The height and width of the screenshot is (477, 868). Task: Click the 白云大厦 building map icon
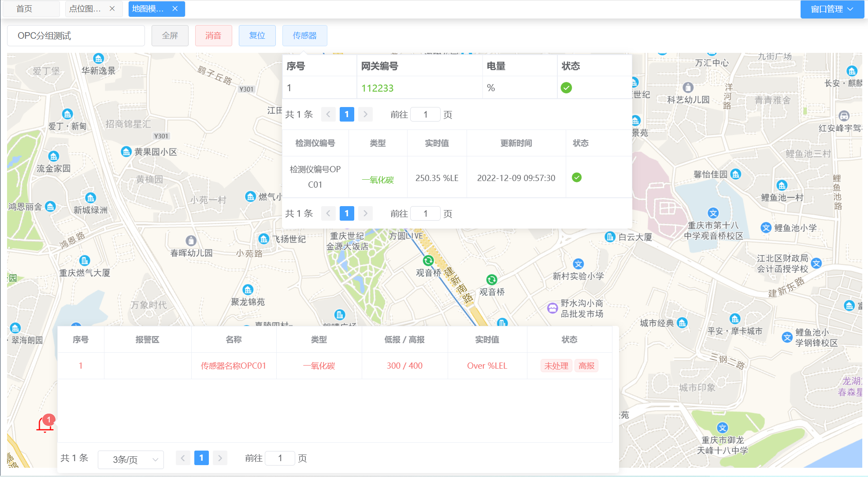tap(610, 237)
